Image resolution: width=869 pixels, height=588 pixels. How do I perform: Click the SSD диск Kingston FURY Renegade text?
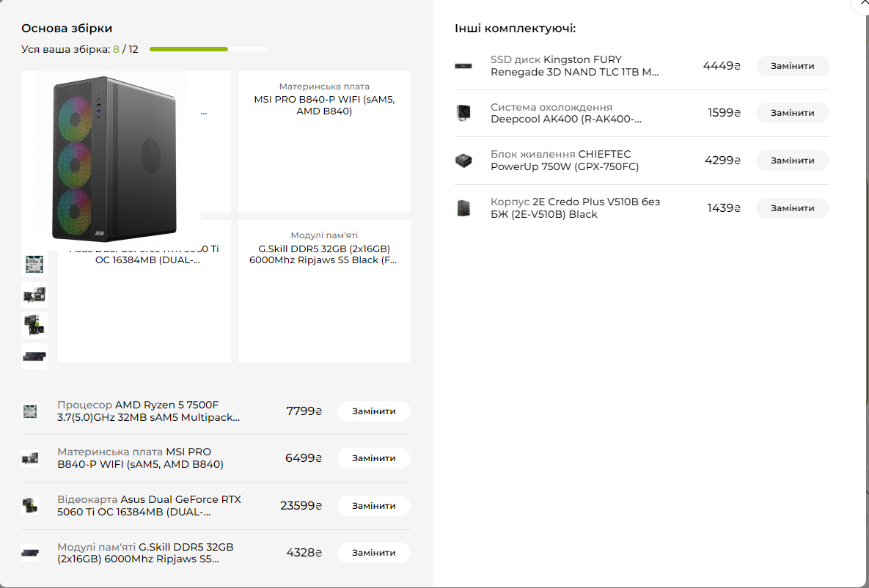coord(574,66)
